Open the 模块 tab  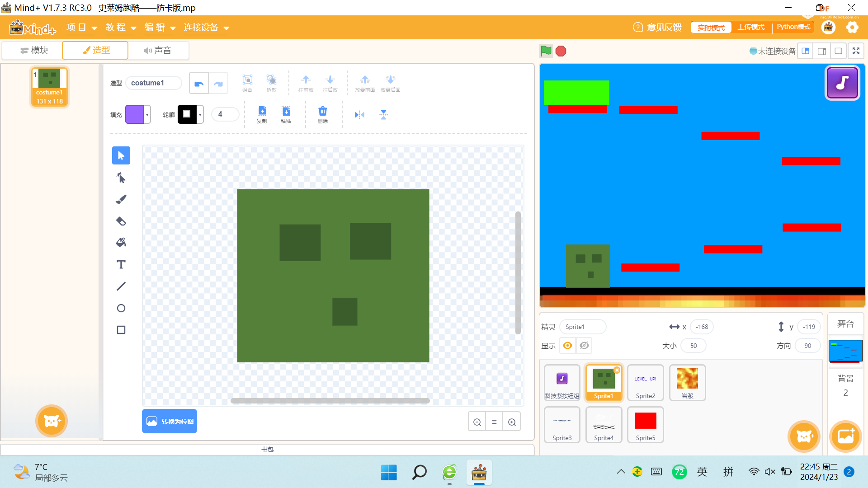tap(34, 51)
